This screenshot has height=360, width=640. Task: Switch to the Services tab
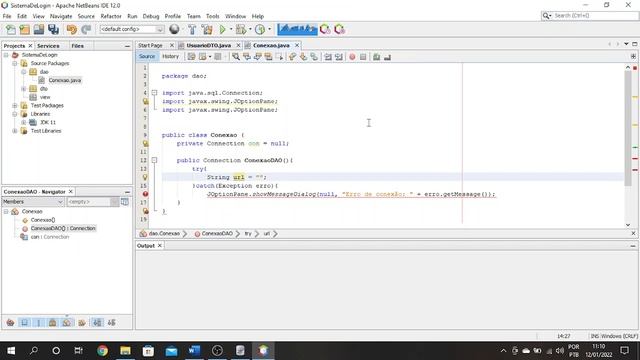pyautogui.click(x=48, y=46)
